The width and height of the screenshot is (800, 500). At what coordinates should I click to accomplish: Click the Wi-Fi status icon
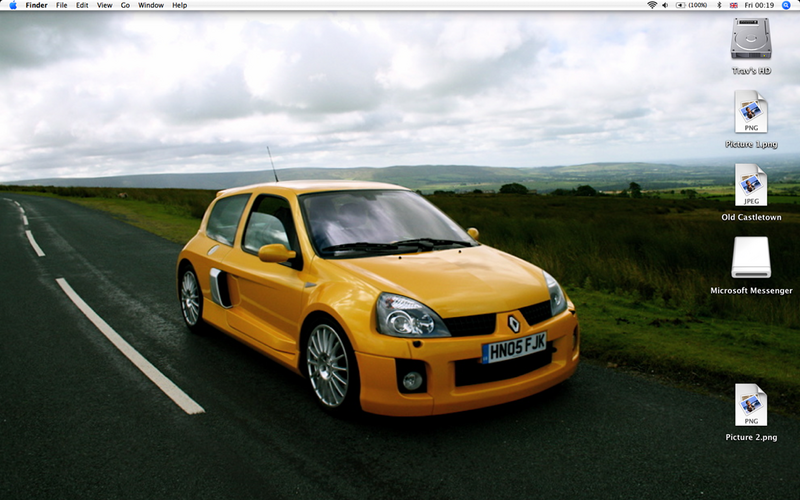652,5
